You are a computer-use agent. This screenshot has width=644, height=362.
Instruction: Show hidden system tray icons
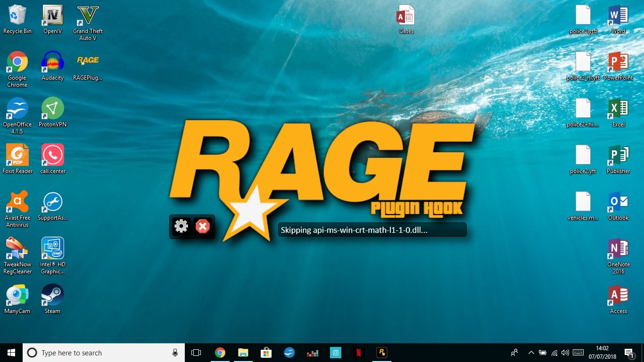(x=531, y=353)
